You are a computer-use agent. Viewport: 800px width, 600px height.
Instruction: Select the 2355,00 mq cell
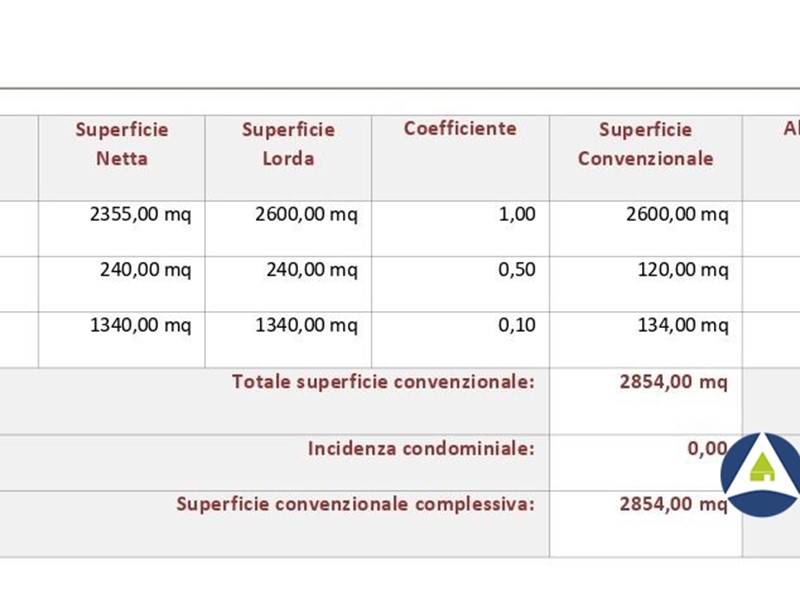pos(139,214)
